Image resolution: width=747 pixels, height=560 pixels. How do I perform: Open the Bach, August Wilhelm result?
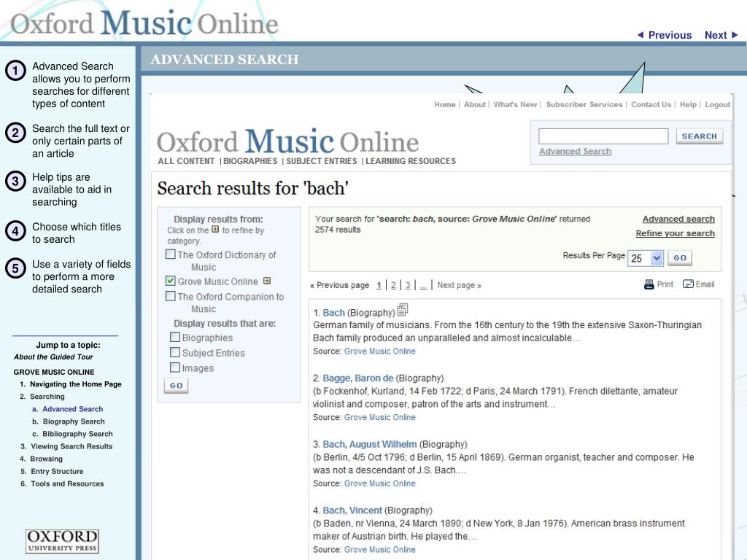point(370,444)
